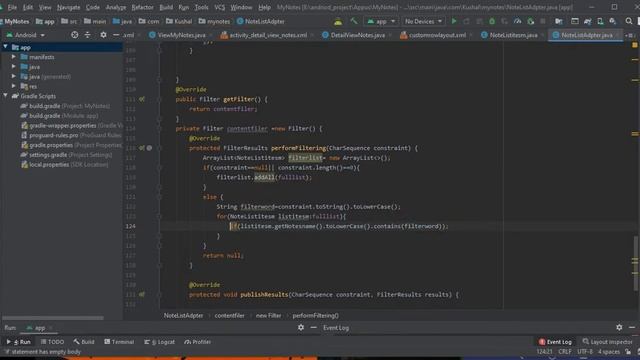Viewport: 640px width, 360px height.
Task: Open the AVD Manager phone icon
Action: coord(600,21)
